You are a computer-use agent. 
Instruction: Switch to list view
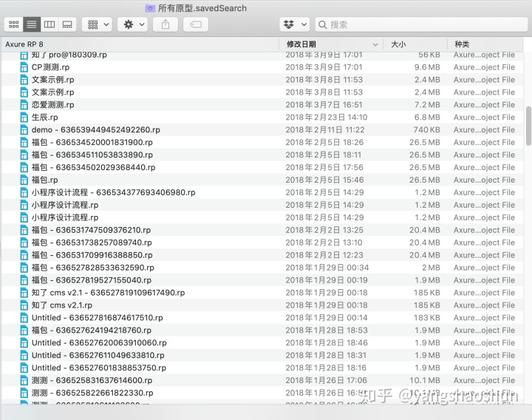(x=32, y=24)
